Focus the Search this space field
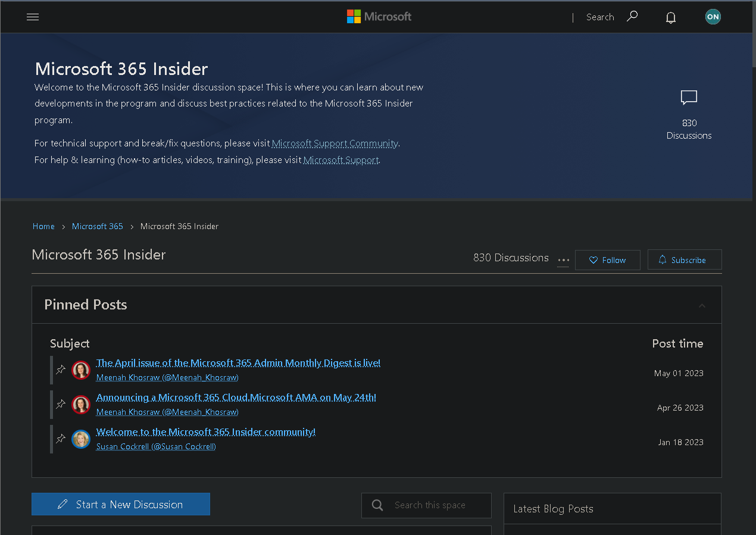The width and height of the screenshot is (756, 535). (x=426, y=505)
